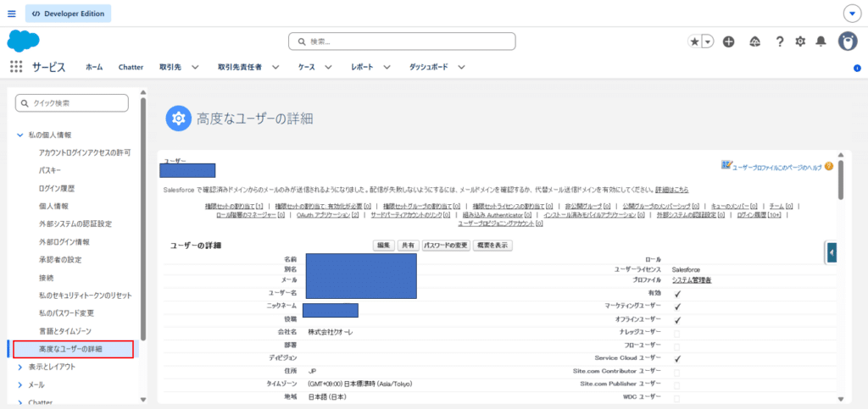Expand the レポート tab dropdown chevron
The width and height of the screenshot is (868, 409).
click(x=387, y=68)
